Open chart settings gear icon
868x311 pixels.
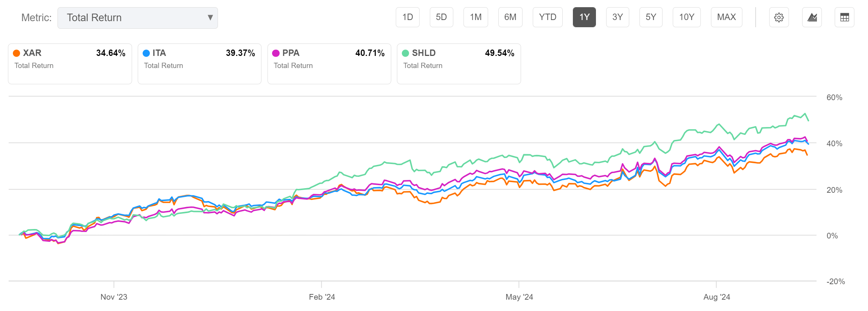779,17
